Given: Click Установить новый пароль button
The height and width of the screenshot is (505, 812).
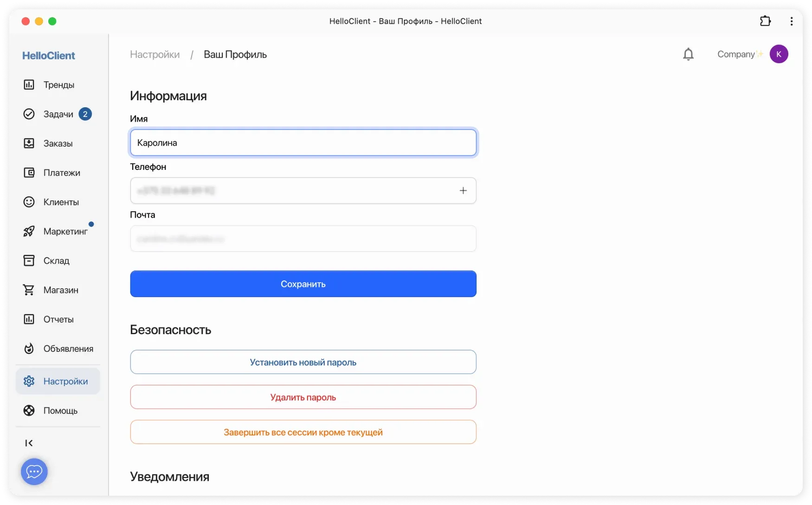Looking at the screenshot, I should coord(303,362).
